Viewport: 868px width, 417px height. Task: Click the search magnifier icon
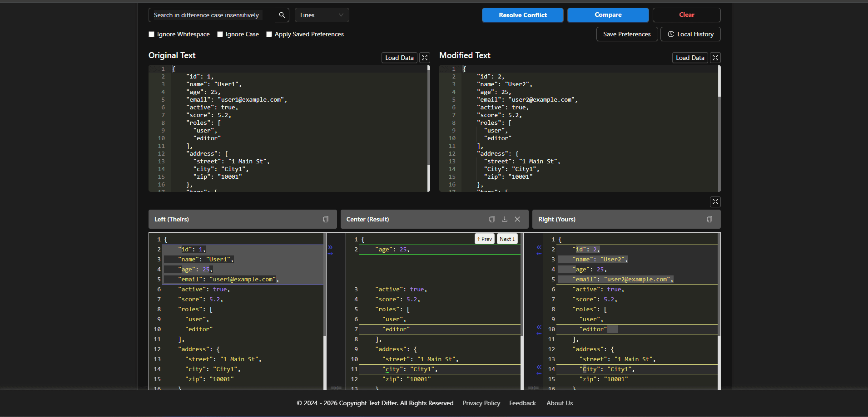[x=282, y=15]
